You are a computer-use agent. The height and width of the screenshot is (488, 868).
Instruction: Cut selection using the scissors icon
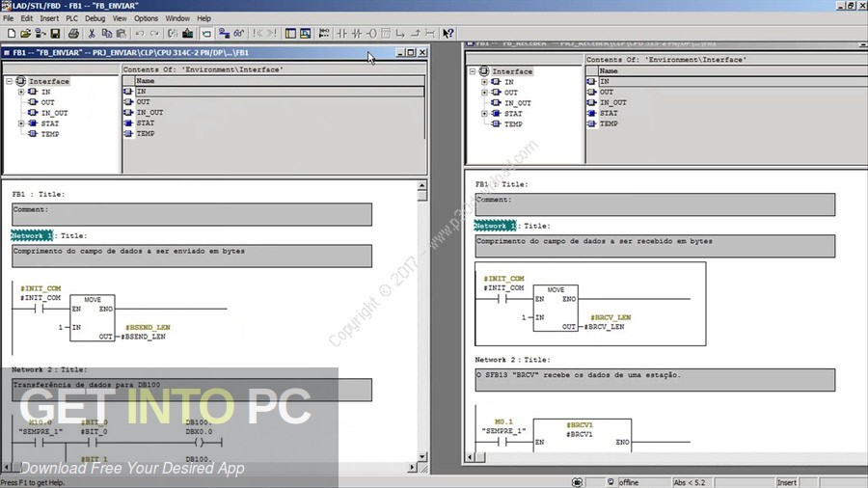click(92, 34)
